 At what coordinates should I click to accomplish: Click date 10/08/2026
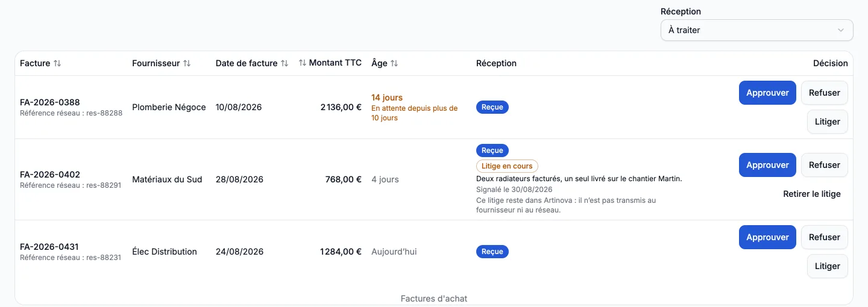(x=239, y=107)
